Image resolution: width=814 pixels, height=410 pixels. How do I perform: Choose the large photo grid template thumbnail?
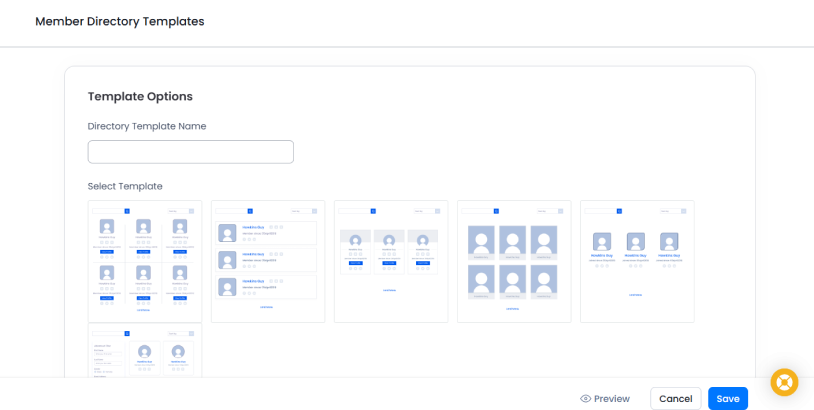pyautogui.click(x=514, y=261)
